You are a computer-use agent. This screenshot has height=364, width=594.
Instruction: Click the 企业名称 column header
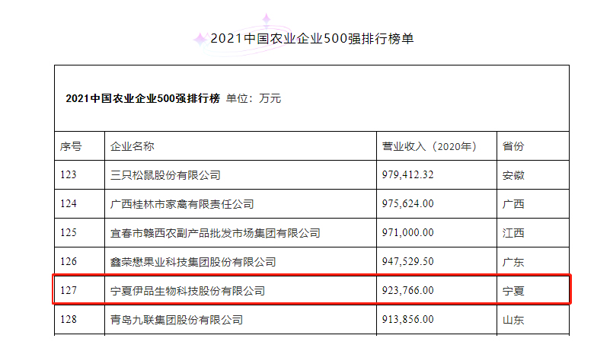133,146
